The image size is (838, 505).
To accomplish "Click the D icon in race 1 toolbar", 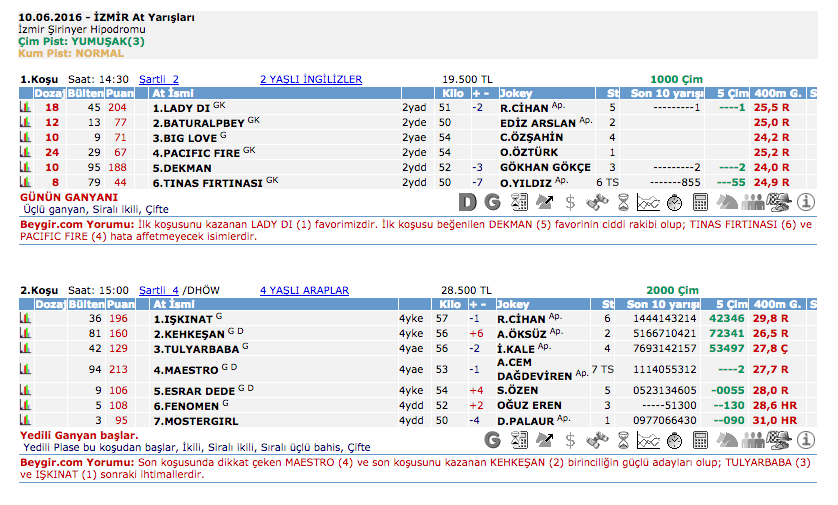I will tap(468, 202).
